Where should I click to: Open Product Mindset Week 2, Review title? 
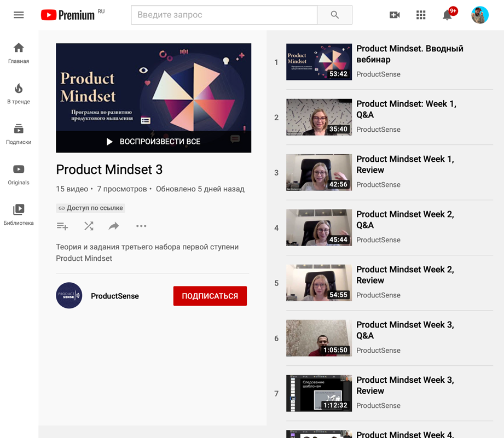coord(405,275)
